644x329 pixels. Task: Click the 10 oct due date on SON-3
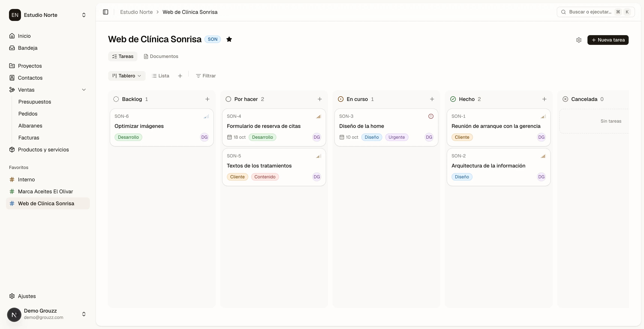349,137
